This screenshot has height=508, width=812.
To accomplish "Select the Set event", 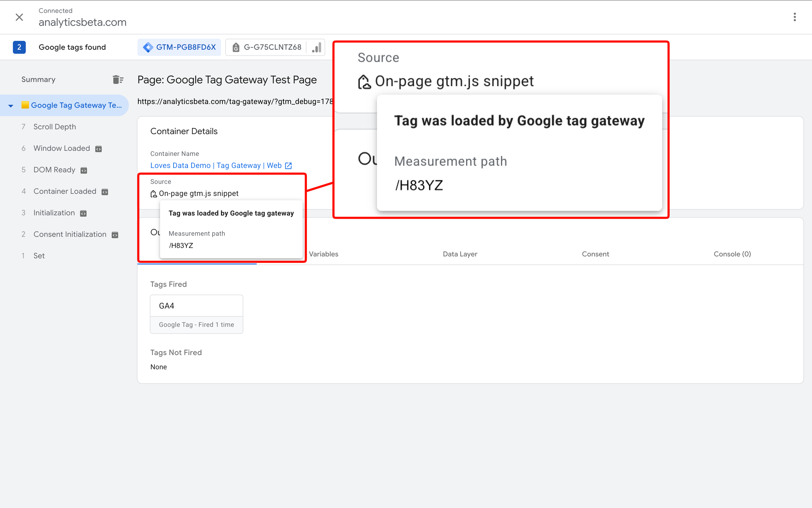I will (39, 256).
